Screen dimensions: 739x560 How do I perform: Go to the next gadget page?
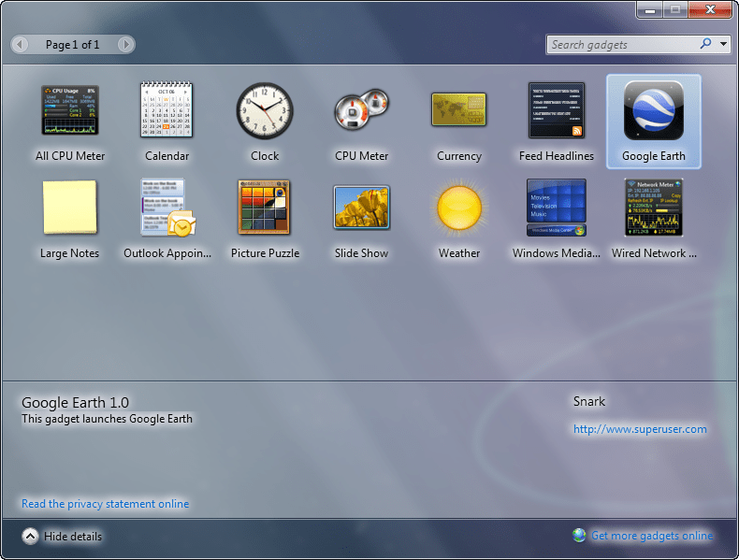click(x=126, y=45)
